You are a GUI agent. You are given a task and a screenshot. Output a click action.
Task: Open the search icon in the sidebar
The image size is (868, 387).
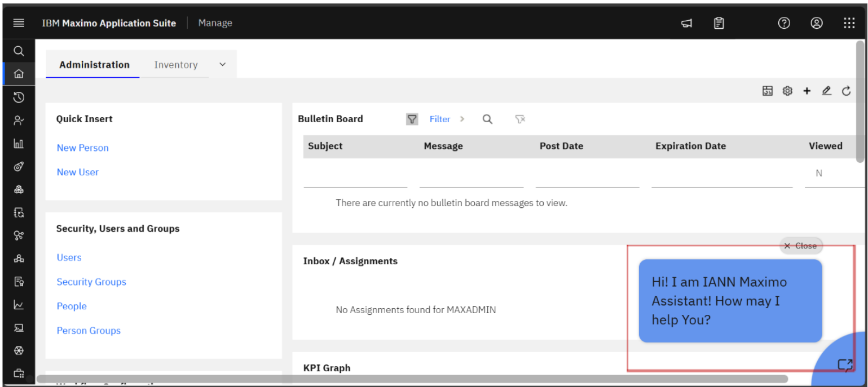pos(19,51)
